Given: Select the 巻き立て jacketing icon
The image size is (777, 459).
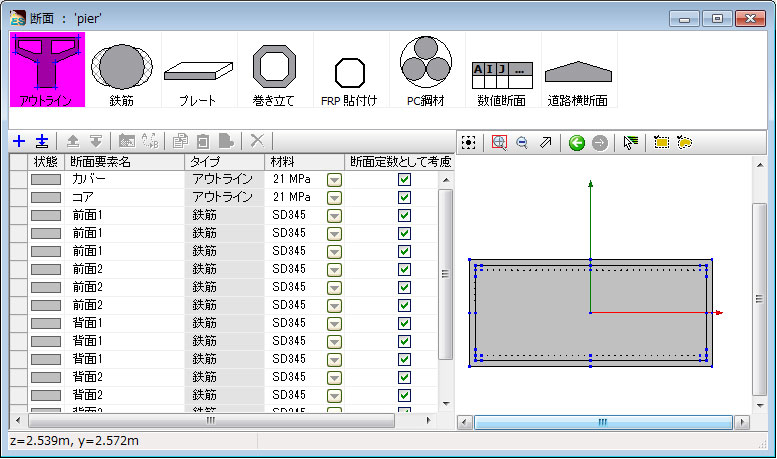Looking at the screenshot, I should pyautogui.click(x=274, y=70).
